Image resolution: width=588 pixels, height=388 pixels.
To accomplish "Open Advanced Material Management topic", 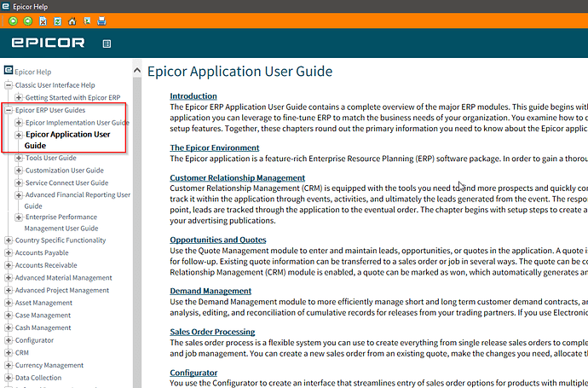I will pyautogui.click(x=63, y=278).
